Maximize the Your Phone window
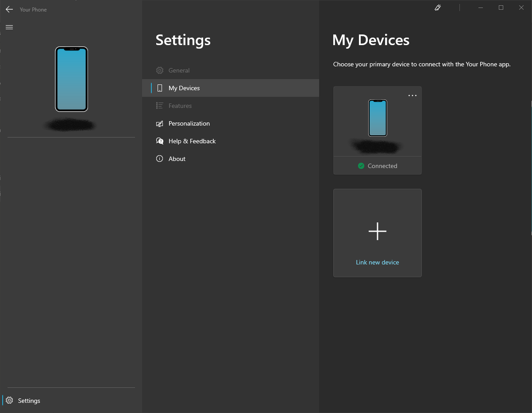 coord(501,8)
